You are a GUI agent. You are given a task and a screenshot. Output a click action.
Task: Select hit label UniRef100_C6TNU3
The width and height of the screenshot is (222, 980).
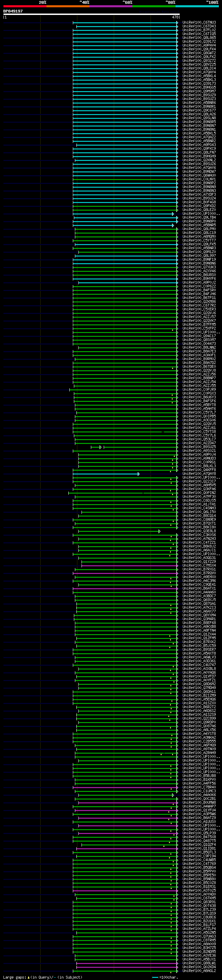(199, 23)
